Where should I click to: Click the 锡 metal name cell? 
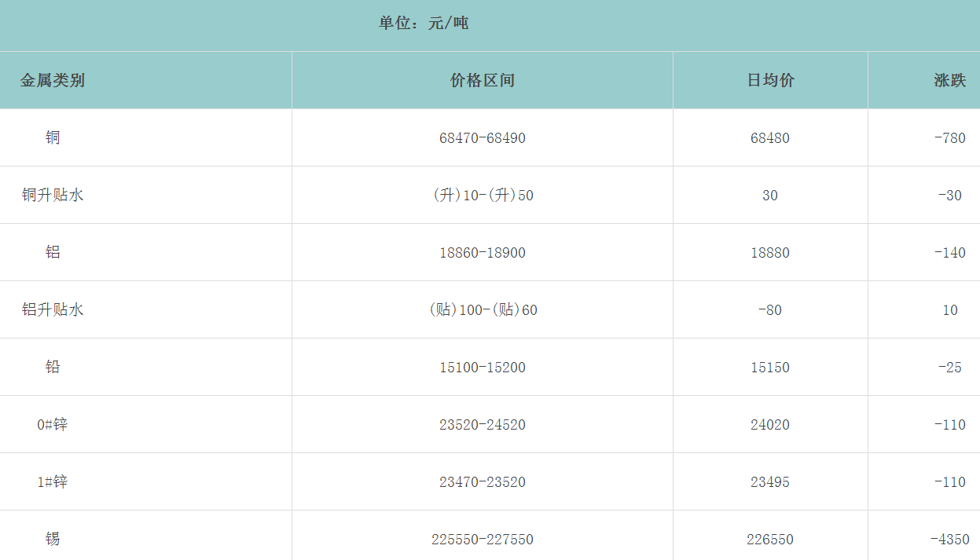click(x=53, y=539)
